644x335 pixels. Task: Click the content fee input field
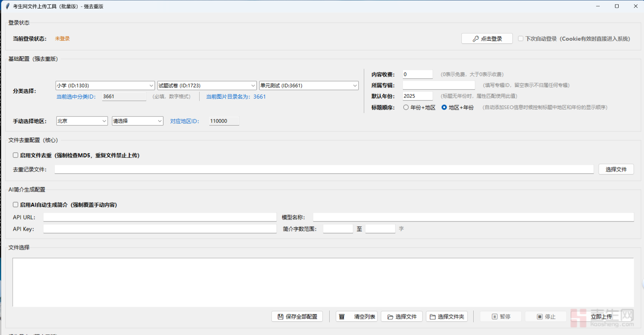click(x=417, y=74)
